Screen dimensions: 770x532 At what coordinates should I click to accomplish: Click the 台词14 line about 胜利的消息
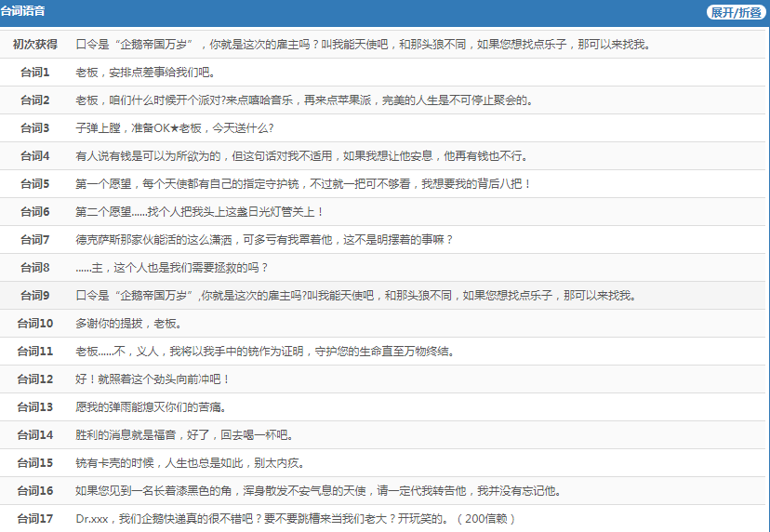[x=184, y=435]
